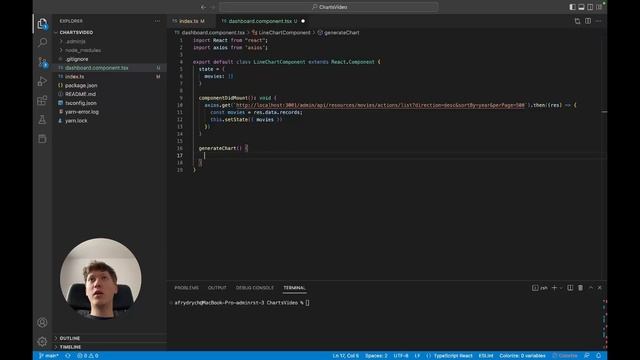This screenshot has width=640, height=360.
Task: Click the zsh terminal shell label
Action: [x=540, y=288]
